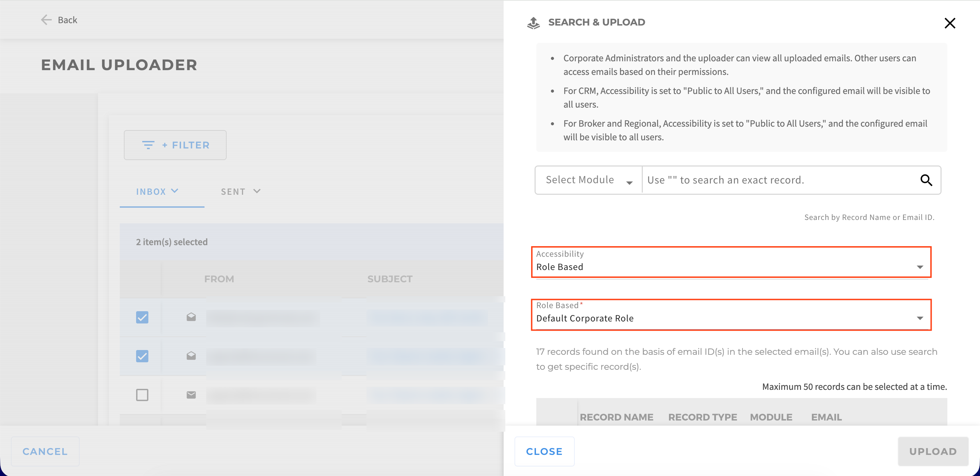
Task: Open the Select Module dropdown
Action: point(589,180)
